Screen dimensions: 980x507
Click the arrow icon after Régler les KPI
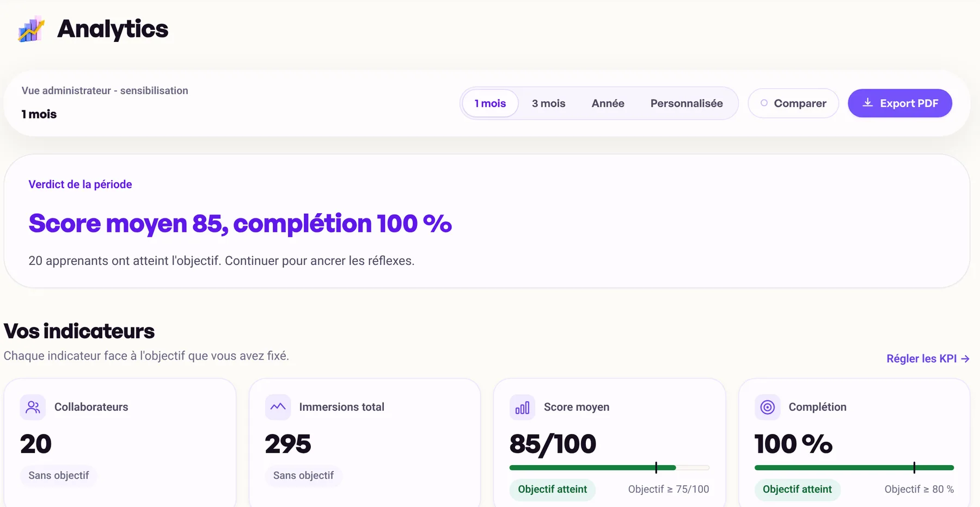(x=965, y=359)
